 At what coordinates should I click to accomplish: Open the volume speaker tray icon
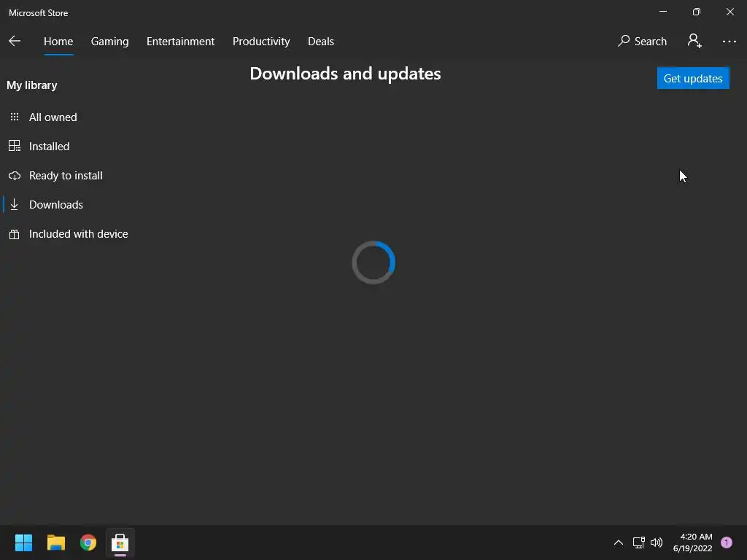pos(657,542)
